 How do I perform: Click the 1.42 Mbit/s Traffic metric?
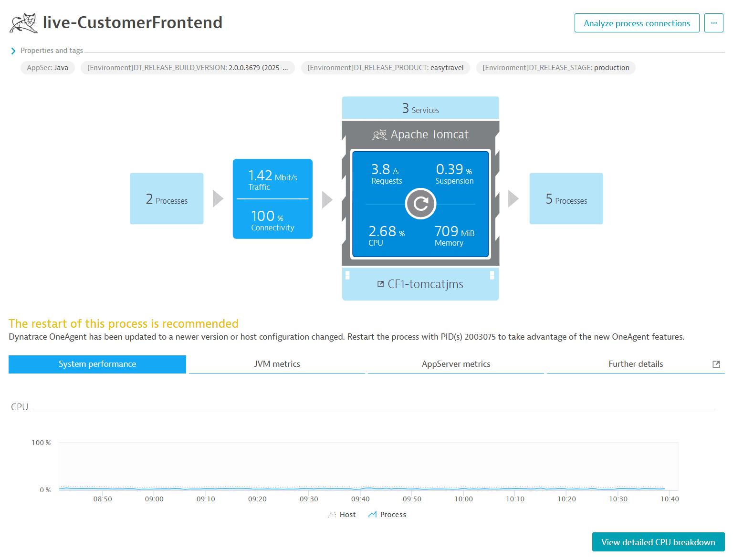pyautogui.click(x=272, y=179)
